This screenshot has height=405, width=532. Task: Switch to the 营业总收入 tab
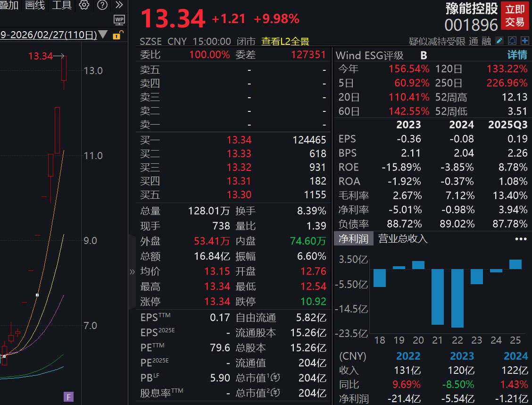pos(403,239)
